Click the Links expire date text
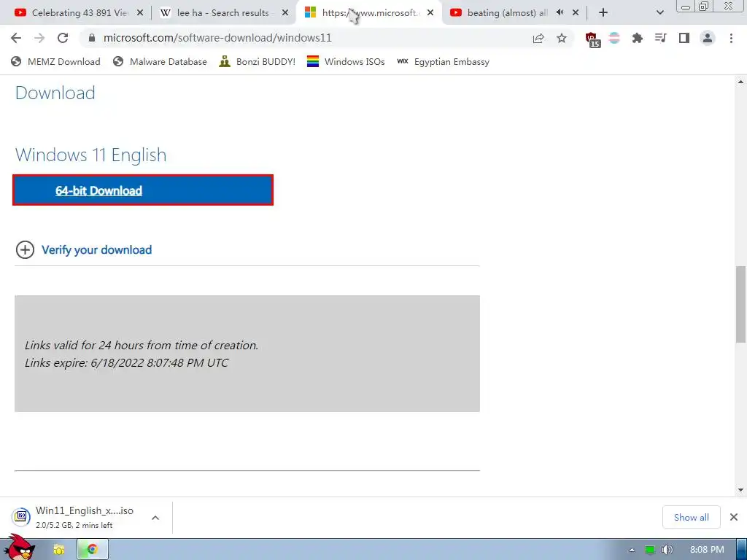This screenshot has width=747, height=560. pos(127,363)
